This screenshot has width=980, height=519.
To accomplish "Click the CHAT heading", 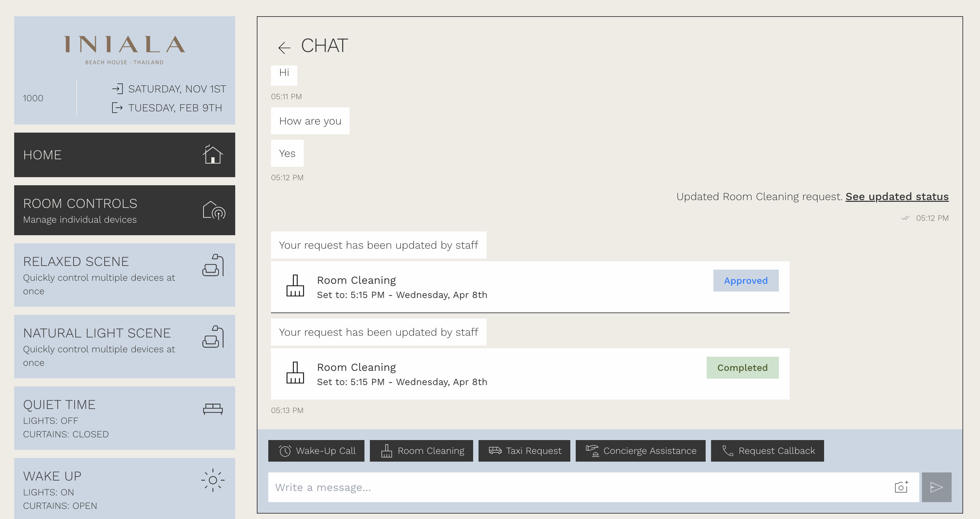I will pyautogui.click(x=324, y=46).
